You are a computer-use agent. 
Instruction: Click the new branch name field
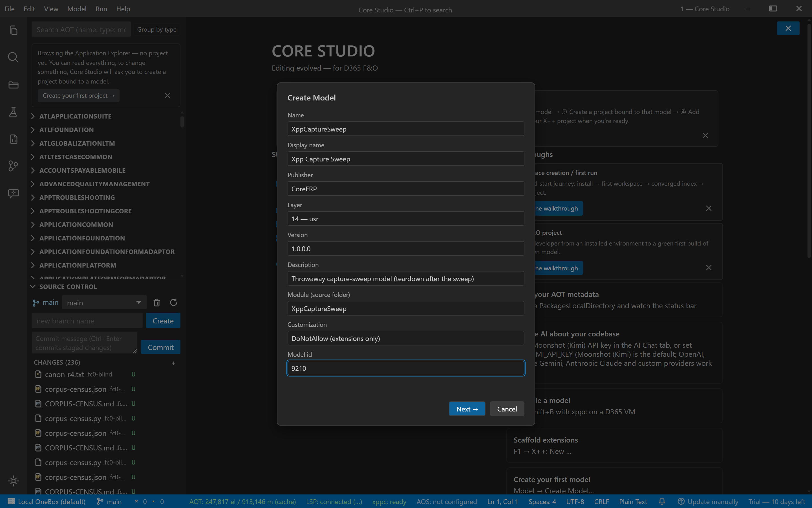coord(87,321)
